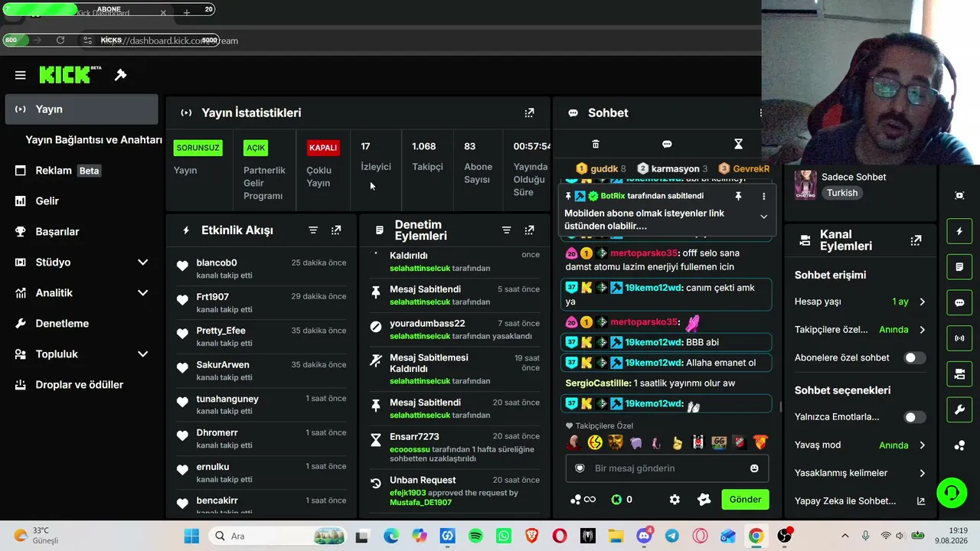Open Droplar ve ödüller page
Screen dimensions: 980x551
click(x=81, y=385)
